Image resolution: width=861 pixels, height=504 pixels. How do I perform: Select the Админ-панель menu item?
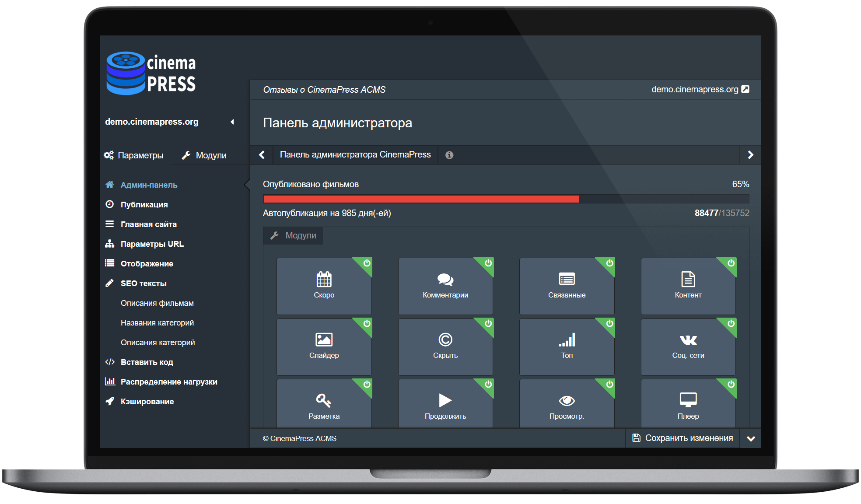click(141, 185)
